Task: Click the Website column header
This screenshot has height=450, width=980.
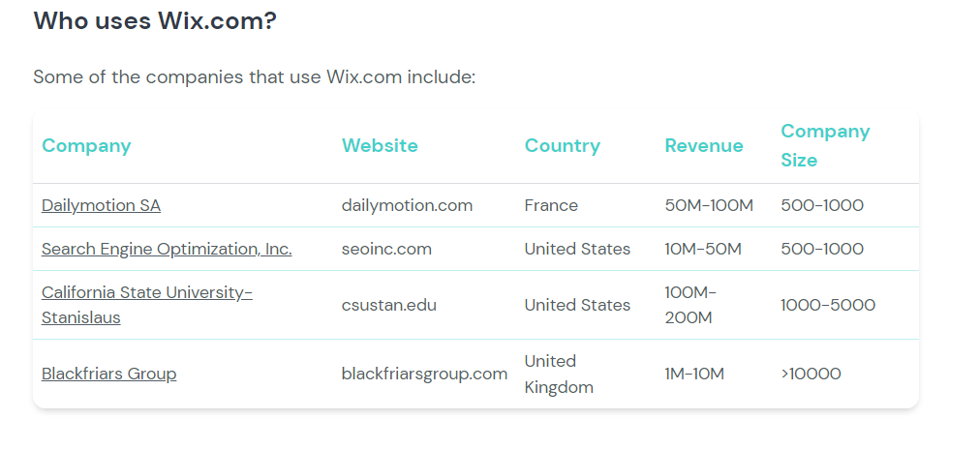Action: 380,146
